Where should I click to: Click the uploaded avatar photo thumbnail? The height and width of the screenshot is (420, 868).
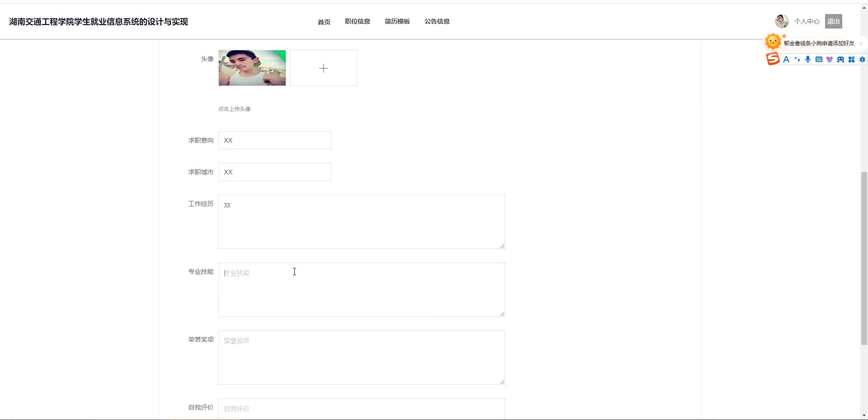(252, 68)
